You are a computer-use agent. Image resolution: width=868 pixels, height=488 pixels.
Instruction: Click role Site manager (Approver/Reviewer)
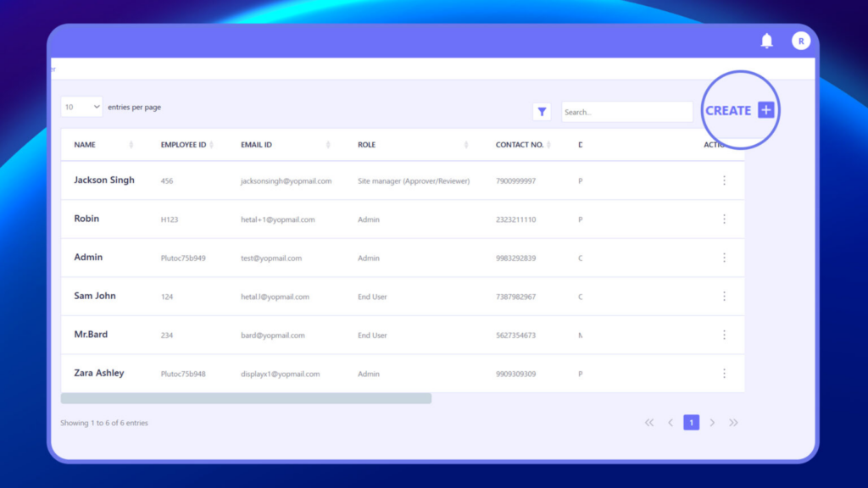[414, 181]
